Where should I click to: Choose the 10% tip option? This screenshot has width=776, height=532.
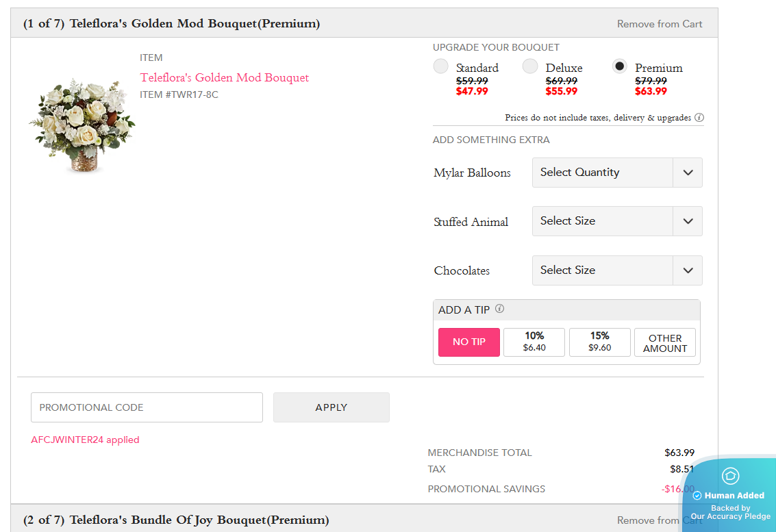click(x=534, y=342)
